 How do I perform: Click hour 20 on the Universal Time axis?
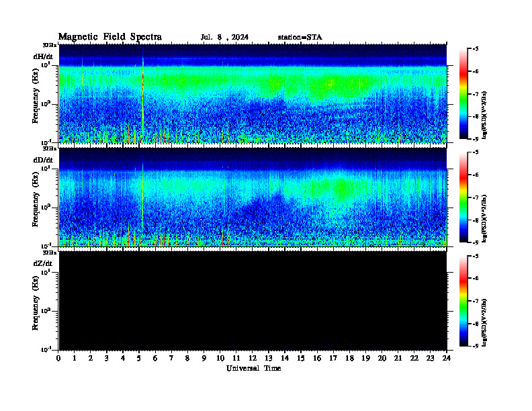click(x=382, y=359)
